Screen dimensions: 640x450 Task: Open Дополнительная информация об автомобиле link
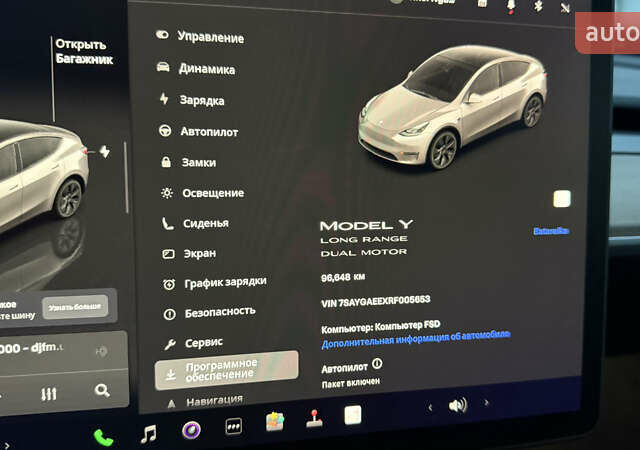click(x=416, y=339)
